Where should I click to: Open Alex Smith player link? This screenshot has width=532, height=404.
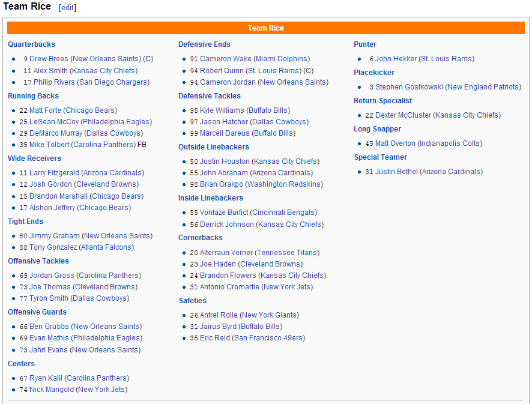(x=50, y=71)
